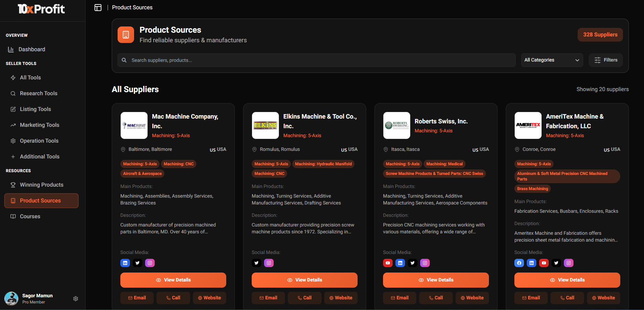Screen dimensions: 644x310
Task: Open the Operation Tools gear icon
Action: coord(13,141)
